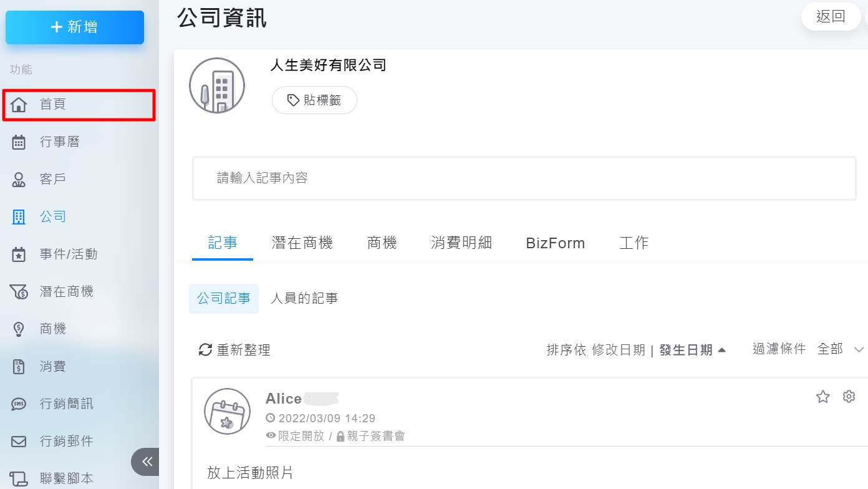Click the home icon for 首頁

19,104
